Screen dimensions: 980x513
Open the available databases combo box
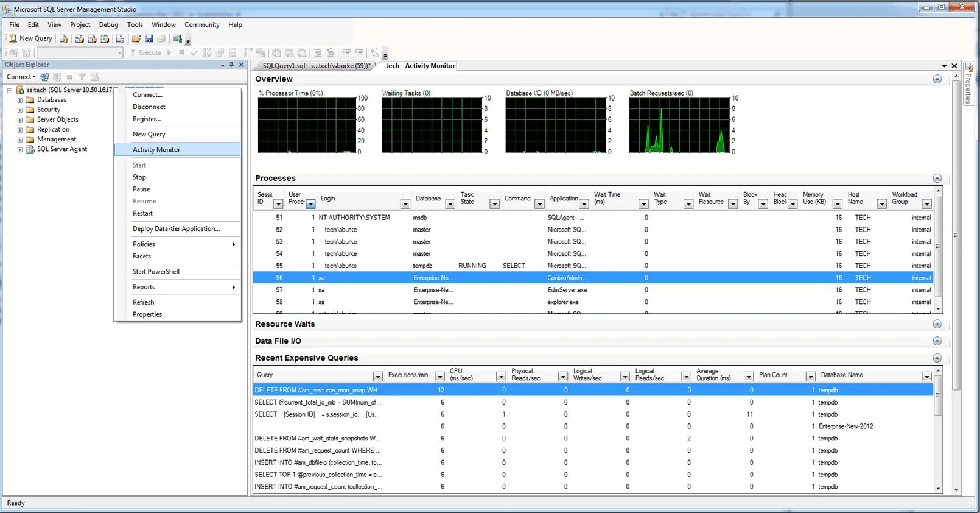coord(80,52)
